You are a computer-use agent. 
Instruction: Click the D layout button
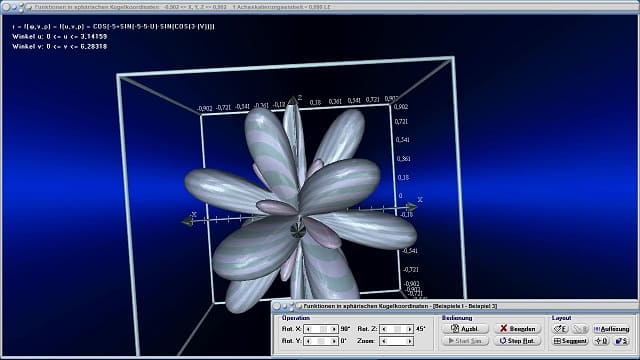click(x=601, y=341)
